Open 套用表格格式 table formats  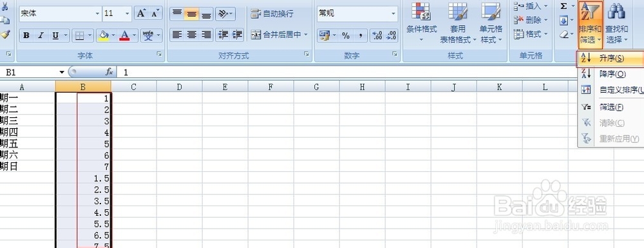pos(458,23)
